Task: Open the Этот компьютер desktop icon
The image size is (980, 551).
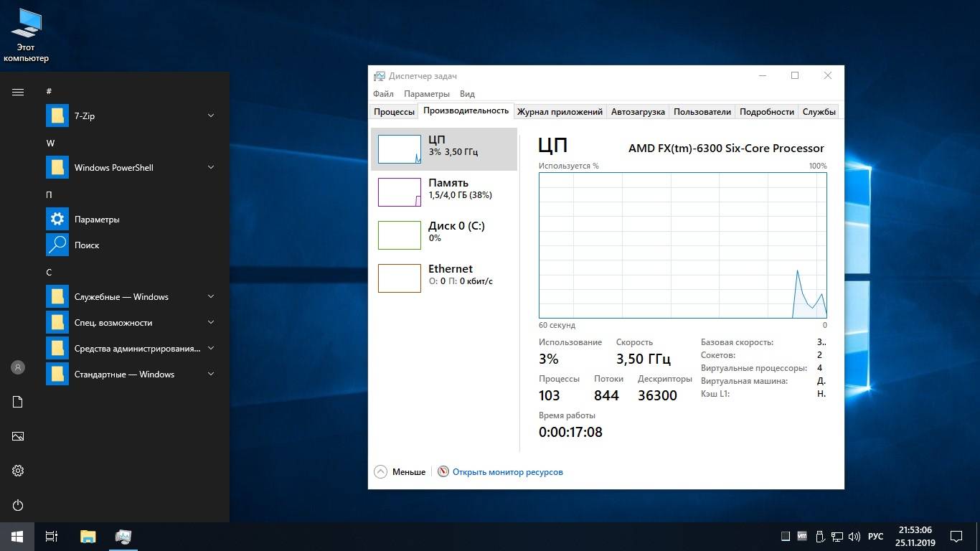Action: [27, 35]
